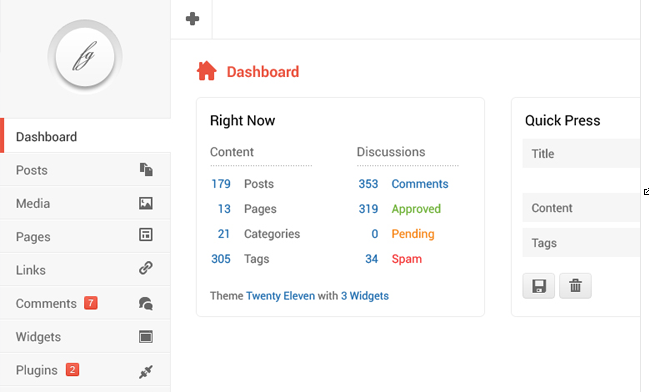Follow the 3 Widgets link

tap(365, 296)
